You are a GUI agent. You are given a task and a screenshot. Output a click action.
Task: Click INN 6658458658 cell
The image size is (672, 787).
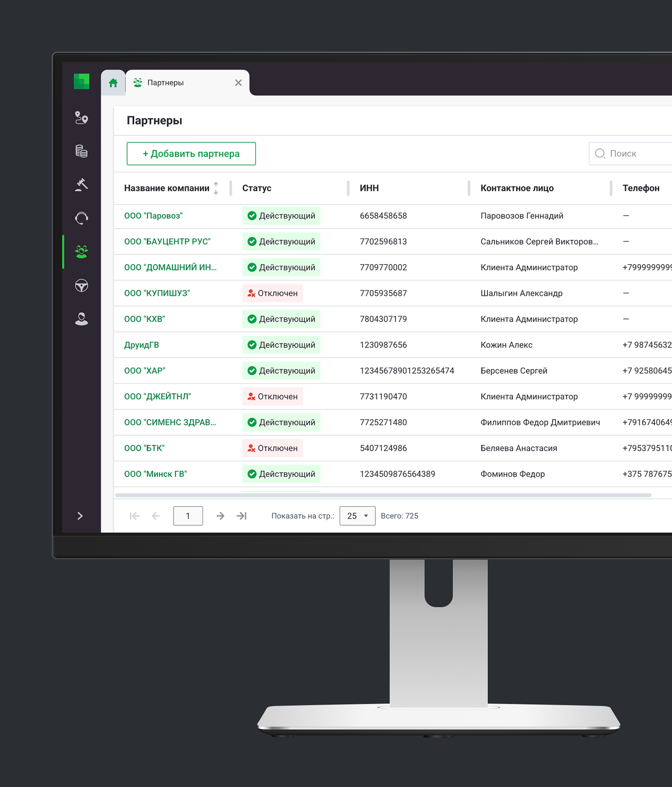[383, 216]
